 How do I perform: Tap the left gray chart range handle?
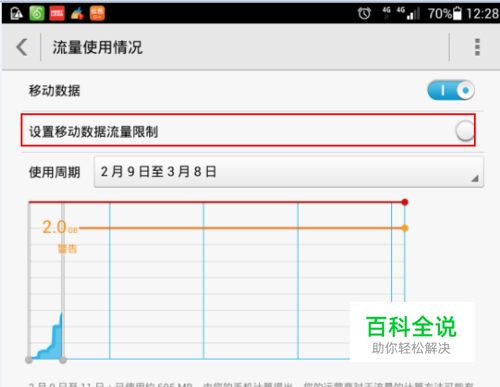[29, 360]
